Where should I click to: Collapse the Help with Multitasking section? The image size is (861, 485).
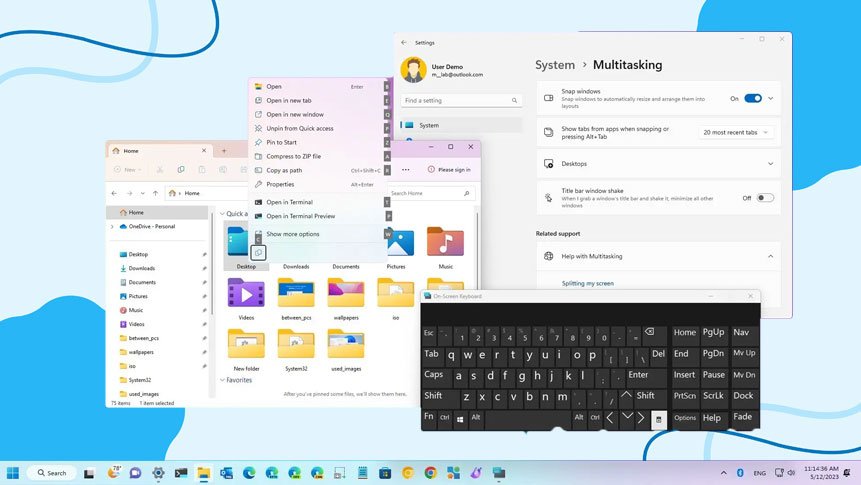(770, 256)
